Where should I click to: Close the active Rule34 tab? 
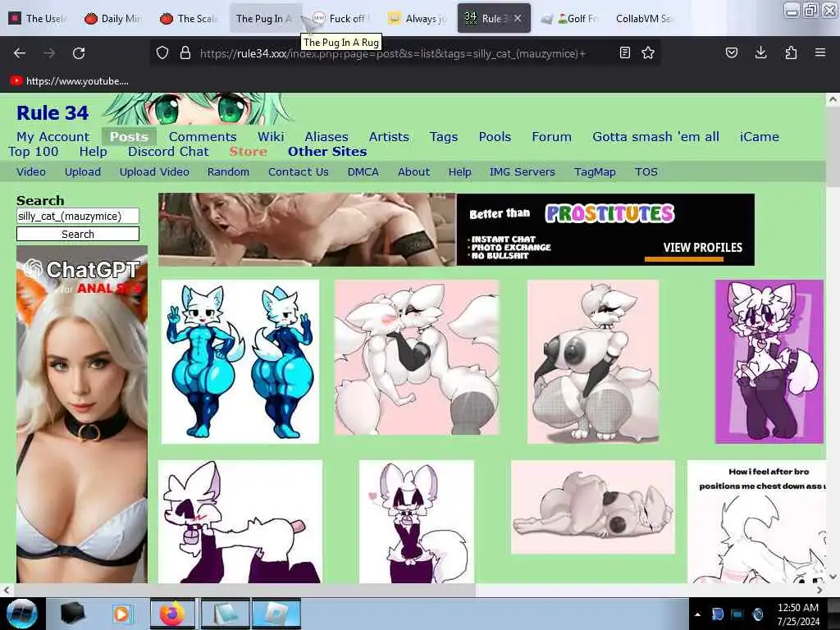pos(518,18)
